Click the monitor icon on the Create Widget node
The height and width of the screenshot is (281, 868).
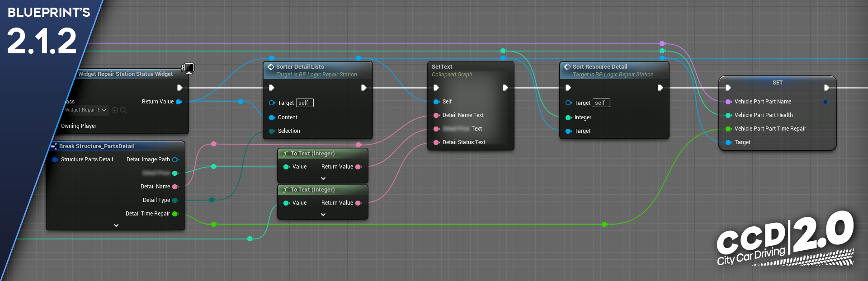pos(189,68)
